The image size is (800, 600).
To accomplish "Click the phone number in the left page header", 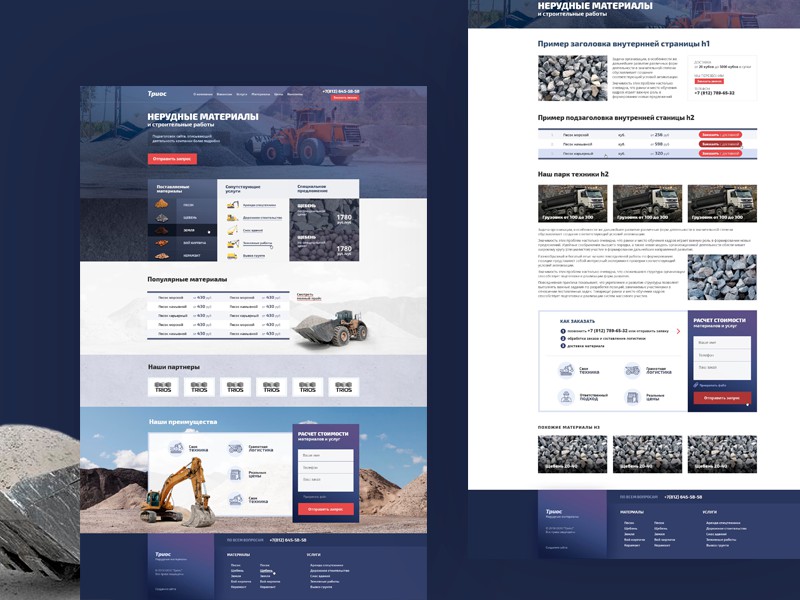I will [340, 91].
